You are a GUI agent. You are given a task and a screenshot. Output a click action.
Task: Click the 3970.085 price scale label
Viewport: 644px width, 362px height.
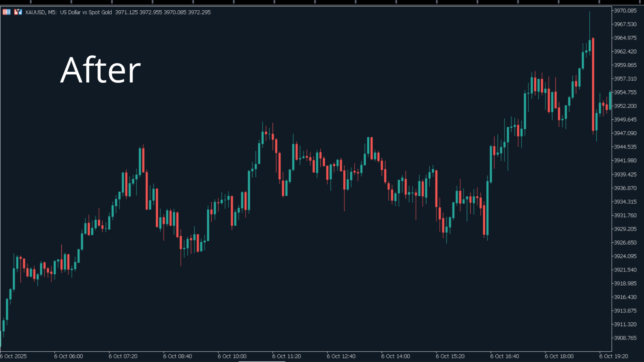pos(625,11)
